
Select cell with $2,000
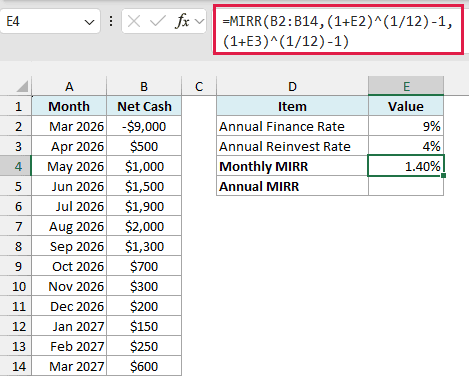144,226
